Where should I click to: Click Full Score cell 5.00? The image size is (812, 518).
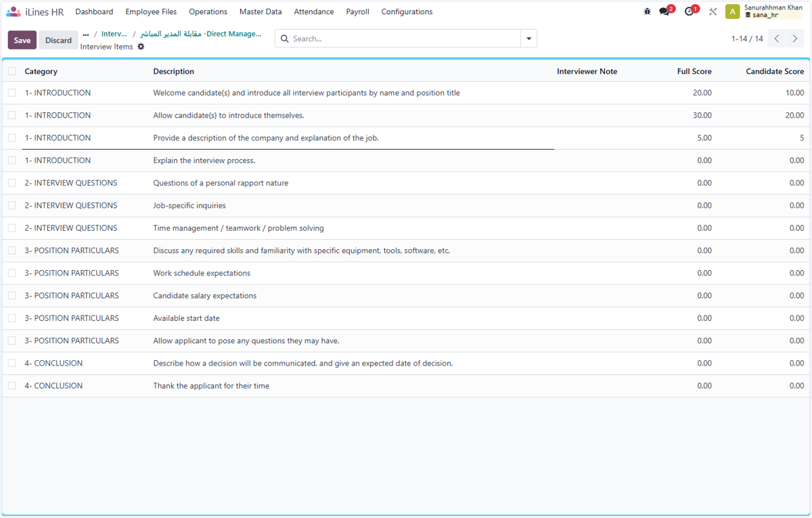click(704, 138)
